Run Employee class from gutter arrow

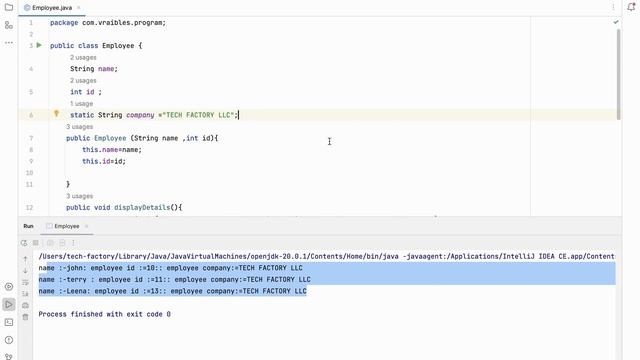(x=39, y=45)
